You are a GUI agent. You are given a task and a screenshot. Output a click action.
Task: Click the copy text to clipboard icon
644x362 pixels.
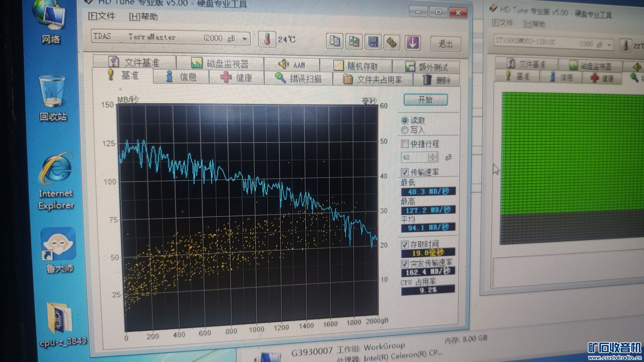pyautogui.click(x=334, y=42)
